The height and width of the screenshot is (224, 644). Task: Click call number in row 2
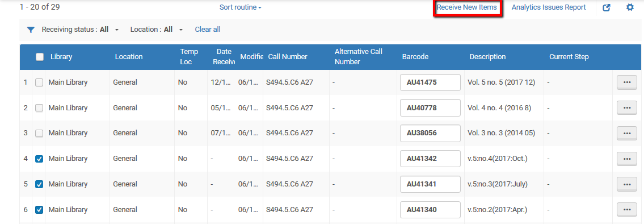pyautogui.click(x=289, y=108)
